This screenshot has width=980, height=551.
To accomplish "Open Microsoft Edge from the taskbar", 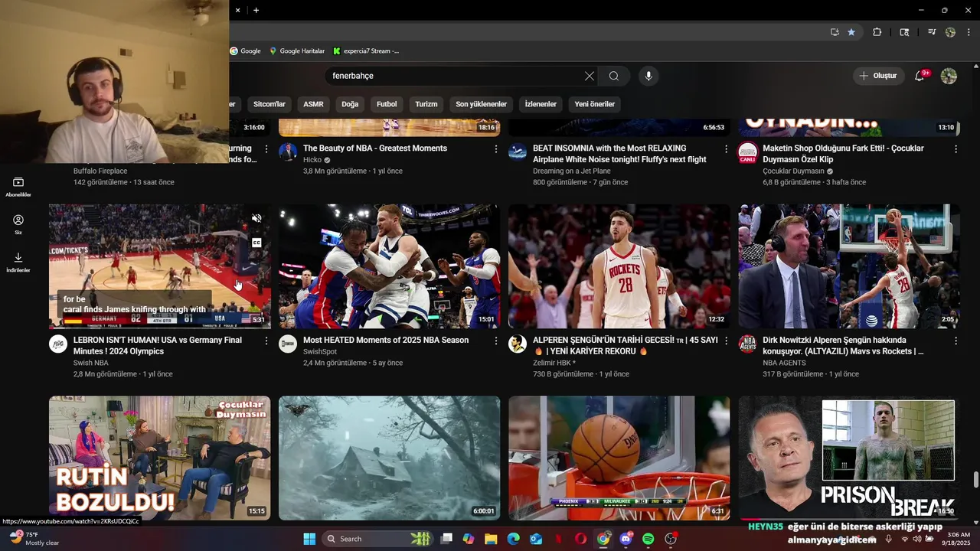I will point(513,539).
